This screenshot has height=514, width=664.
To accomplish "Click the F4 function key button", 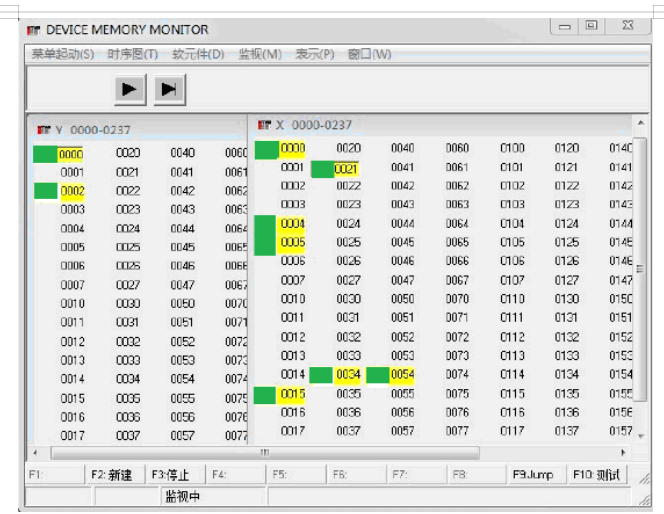I will (235, 475).
